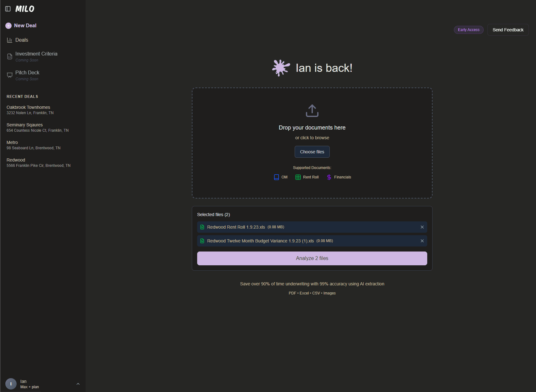Viewport: 536px width, 392px height.
Task: Open the Oakbrook Townhomes deal
Action: (28, 110)
